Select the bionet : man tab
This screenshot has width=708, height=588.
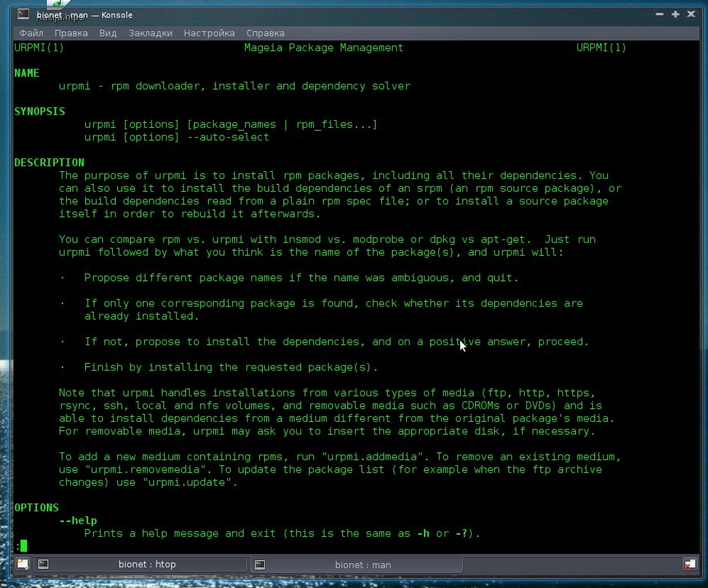(363, 565)
